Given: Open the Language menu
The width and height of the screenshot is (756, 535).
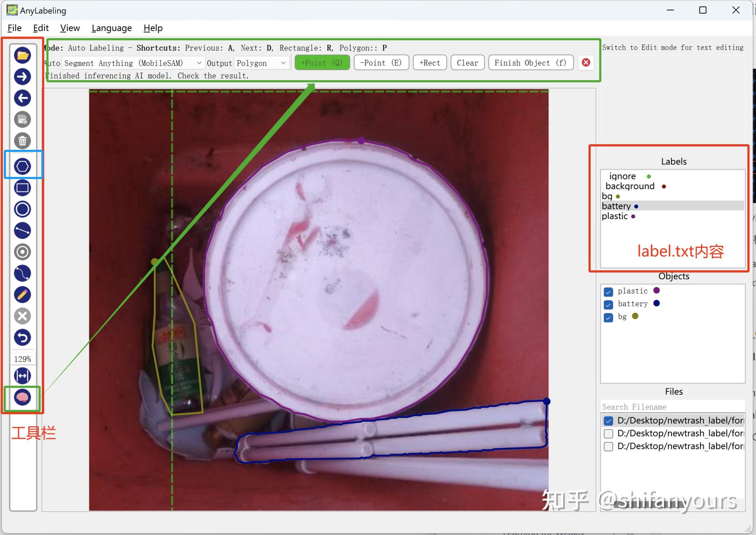Looking at the screenshot, I should (112, 28).
